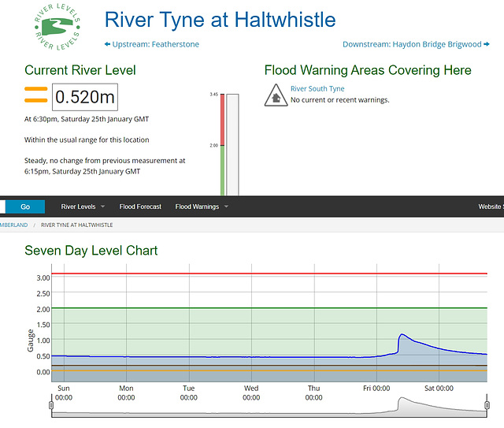
Task: Click the Sat 00:00 axis label
Action: [439, 389]
